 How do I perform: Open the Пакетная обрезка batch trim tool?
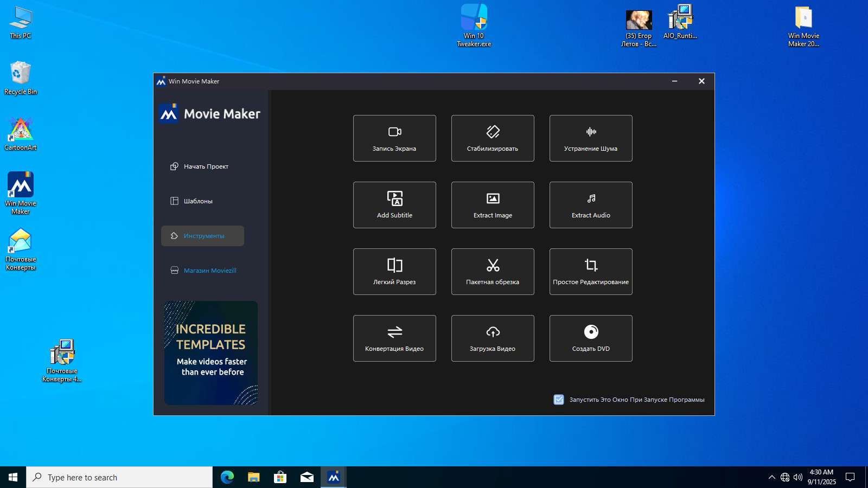pyautogui.click(x=493, y=272)
